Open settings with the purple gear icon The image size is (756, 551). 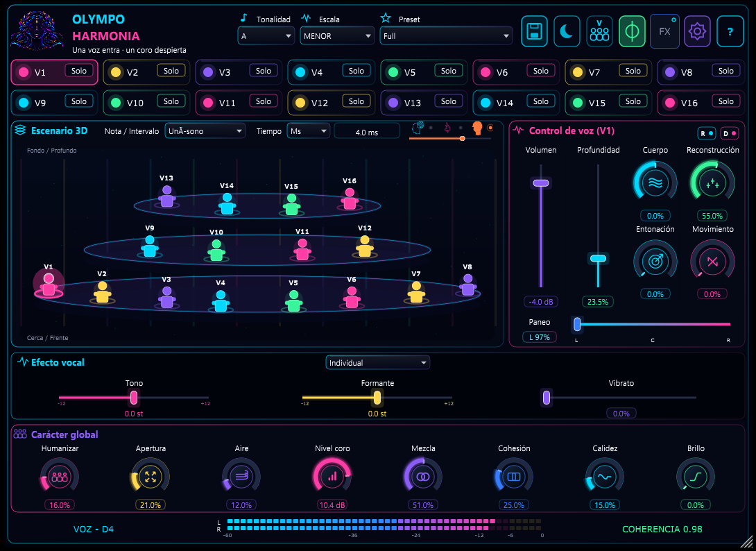pos(697,31)
